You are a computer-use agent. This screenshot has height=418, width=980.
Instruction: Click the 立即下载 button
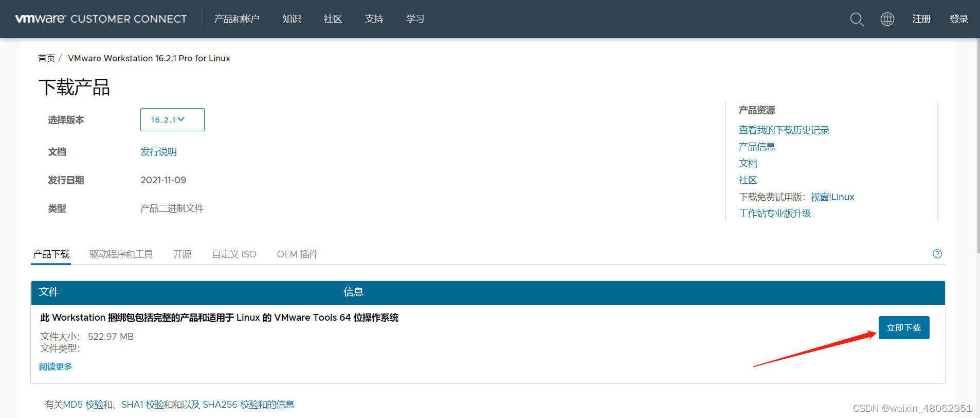(x=904, y=328)
